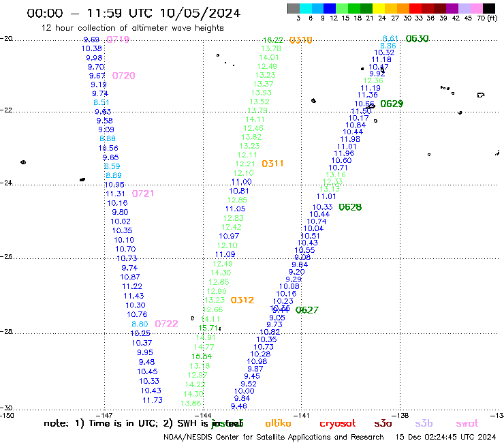Click the 13.16 wave height reading
504x443 pixels.
[x=336, y=174]
